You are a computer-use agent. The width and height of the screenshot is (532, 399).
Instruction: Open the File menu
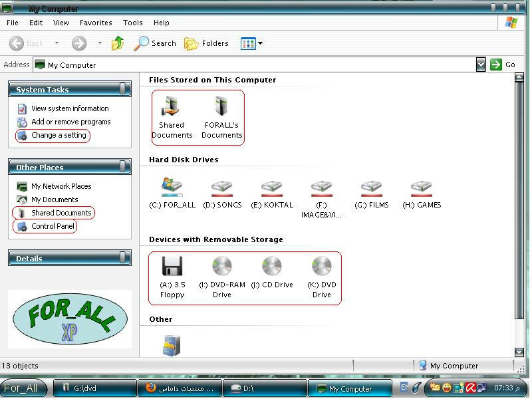pos(13,23)
